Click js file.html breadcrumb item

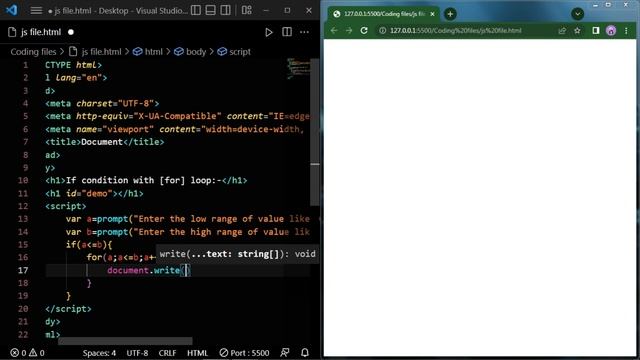coord(96,52)
